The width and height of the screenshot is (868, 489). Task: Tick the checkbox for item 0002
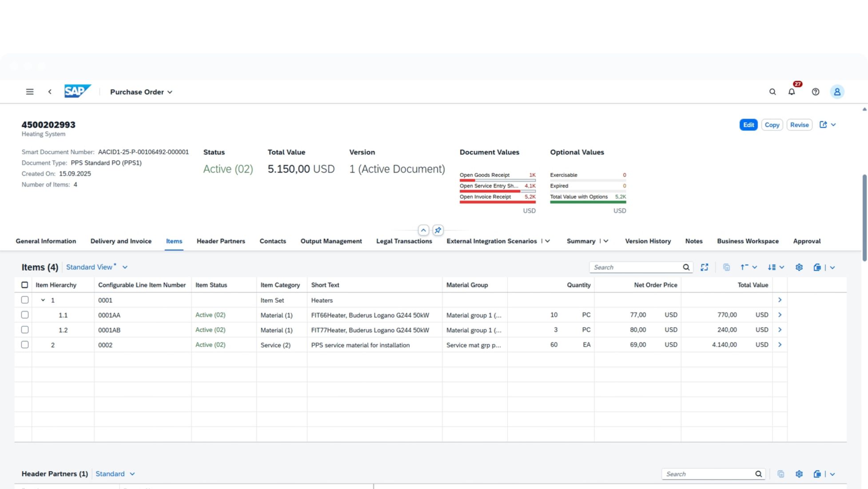tap(25, 345)
